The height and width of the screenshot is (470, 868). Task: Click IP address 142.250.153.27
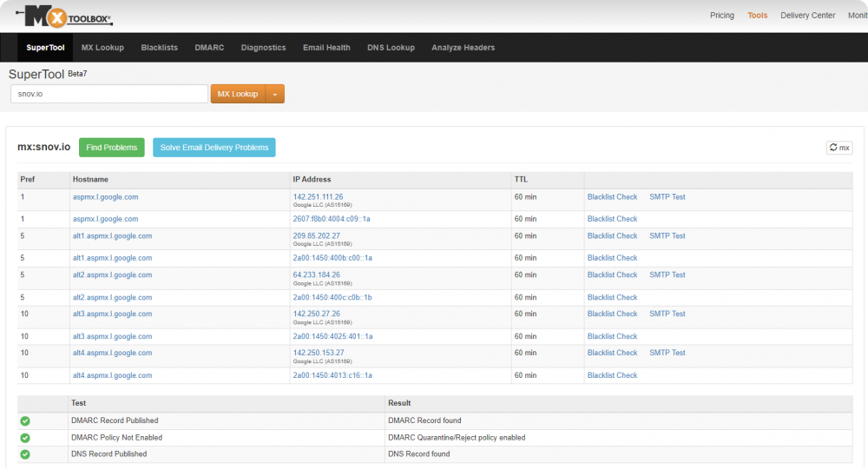tap(319, 353)
